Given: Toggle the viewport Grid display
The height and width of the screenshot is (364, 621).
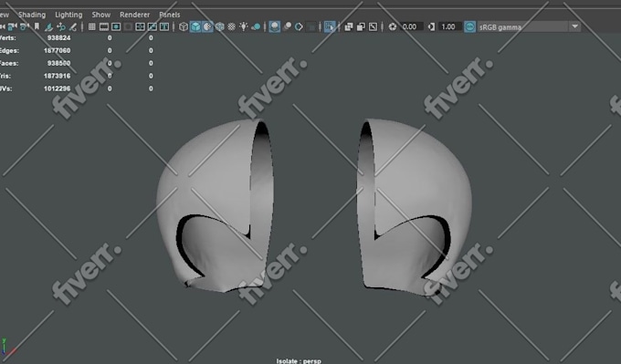Looking at the screenshot, I should (x=92, y=26).
